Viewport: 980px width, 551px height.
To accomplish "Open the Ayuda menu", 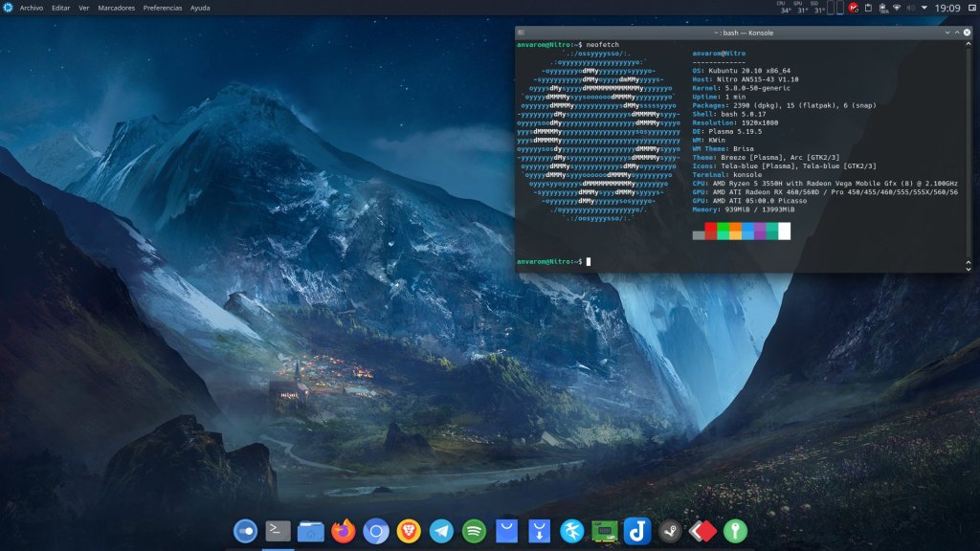I will 200,8.
